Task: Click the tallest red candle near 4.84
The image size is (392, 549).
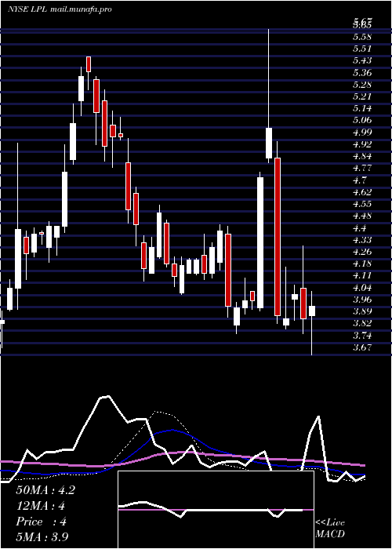Action: pos(278,237)
